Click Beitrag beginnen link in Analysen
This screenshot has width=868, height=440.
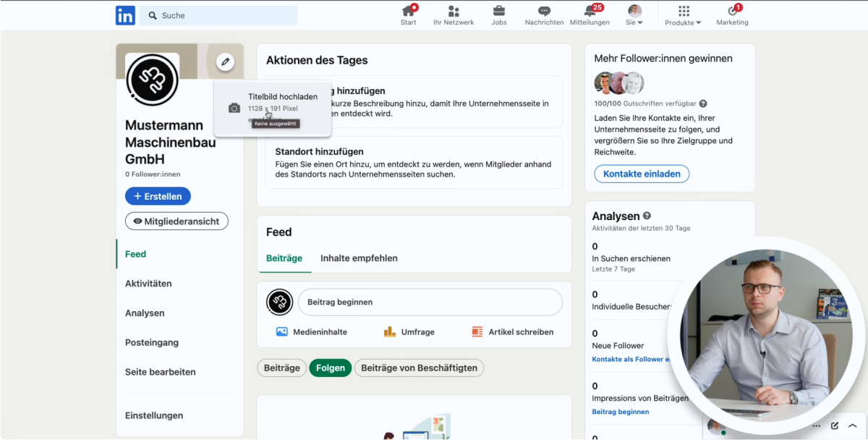[621, 412]
